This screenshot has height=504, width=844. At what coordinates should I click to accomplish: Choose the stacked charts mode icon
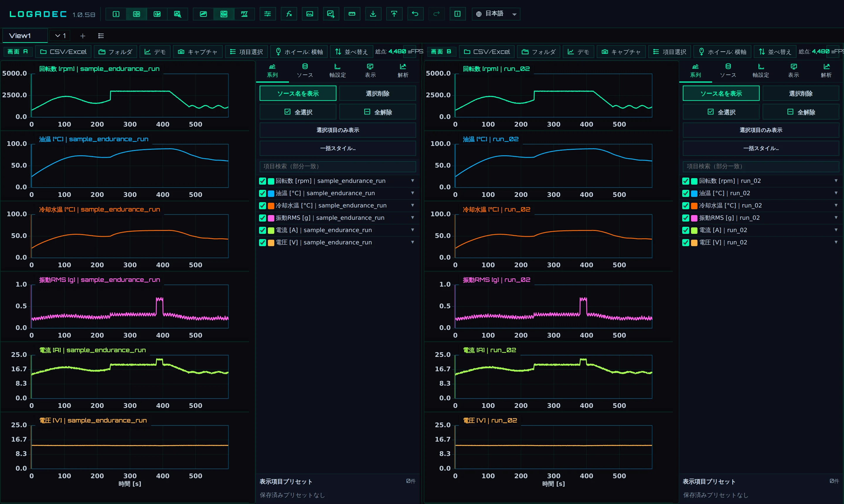(x=224, y=14)
